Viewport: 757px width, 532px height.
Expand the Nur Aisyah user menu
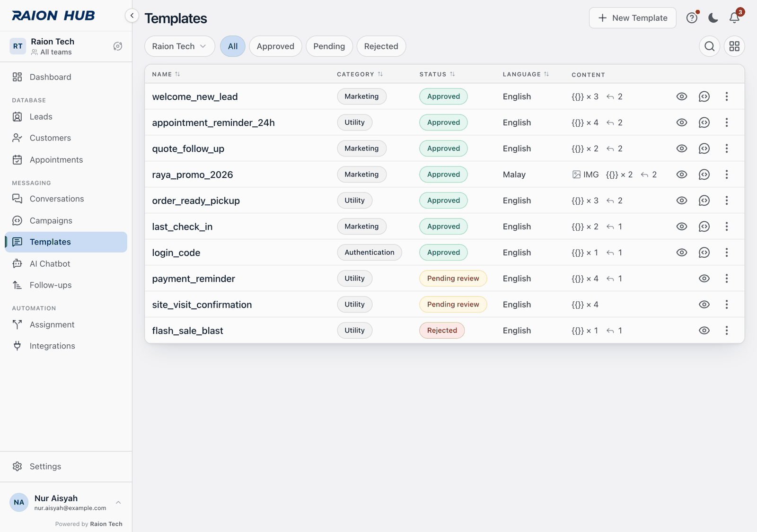[66, 502]
